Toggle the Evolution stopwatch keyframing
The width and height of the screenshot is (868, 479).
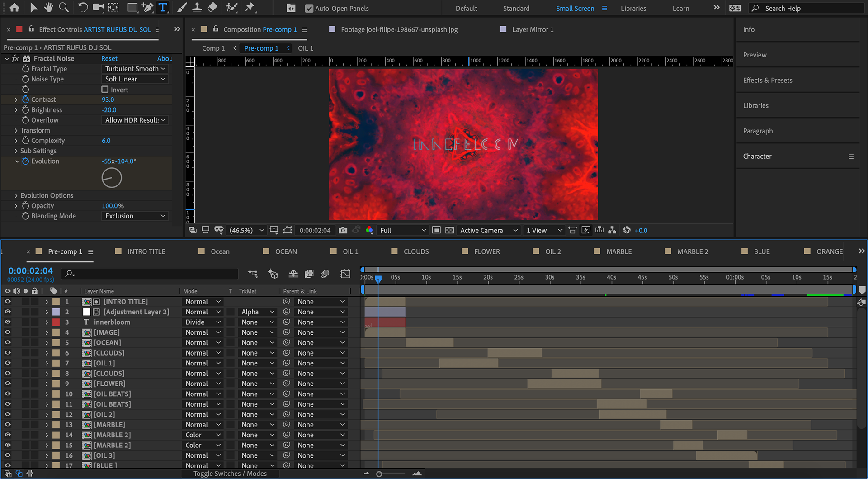25,161
